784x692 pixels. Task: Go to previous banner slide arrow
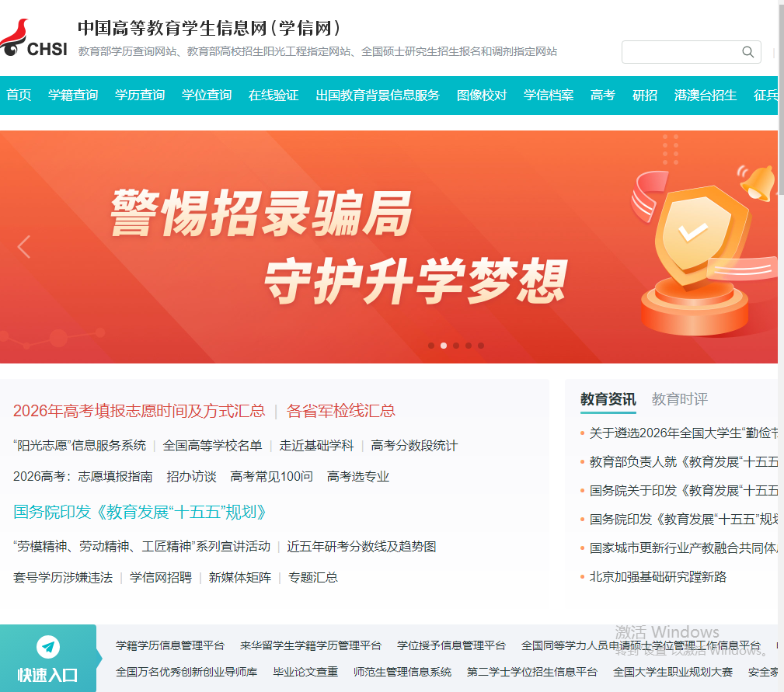coord(24,247)
